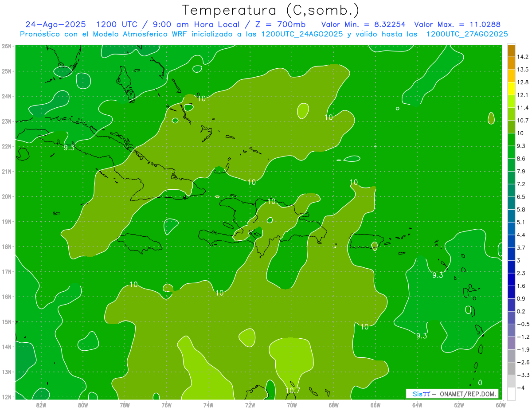
Task: Click the longitude label '64W'
Action: coord(417,405)
